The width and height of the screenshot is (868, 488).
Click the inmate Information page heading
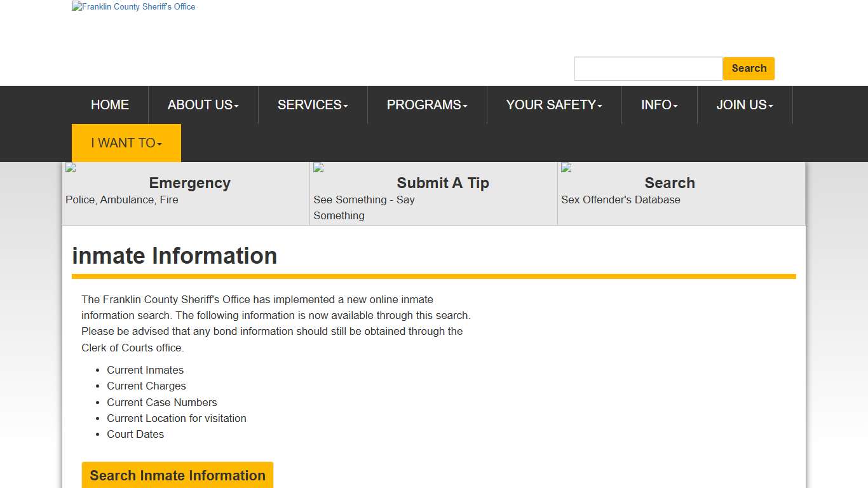point(175,255)
